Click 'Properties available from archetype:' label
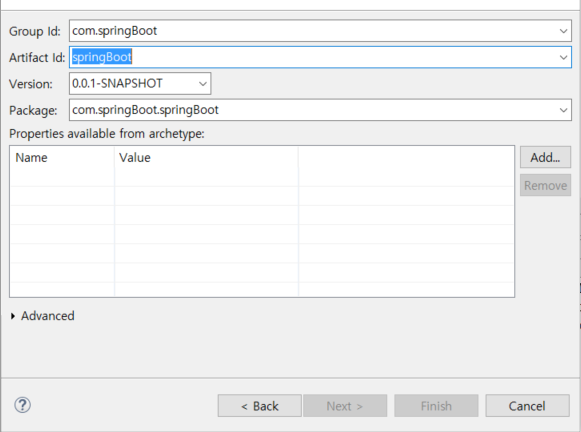The height and width of the screenshot is (432, 581). 107,134
